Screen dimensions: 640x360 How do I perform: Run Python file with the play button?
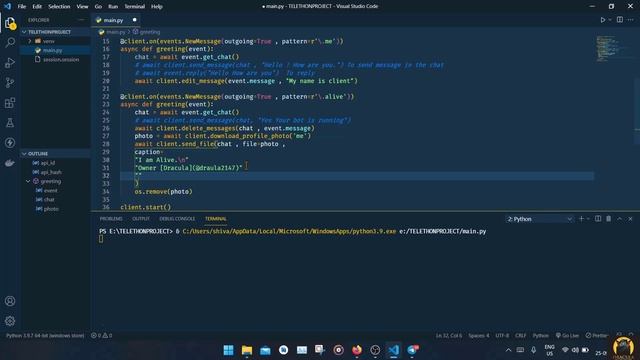tap(602, 20)
